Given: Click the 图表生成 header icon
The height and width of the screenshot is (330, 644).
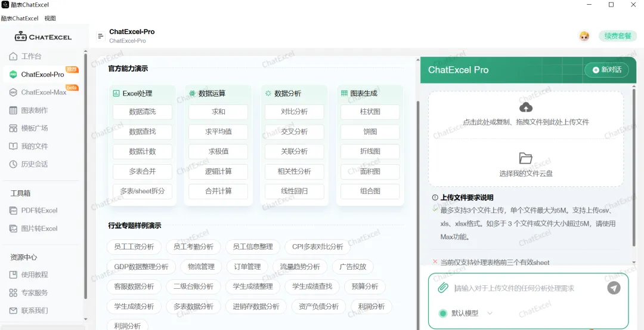Looking at the screenshot, I should point(344,93).
